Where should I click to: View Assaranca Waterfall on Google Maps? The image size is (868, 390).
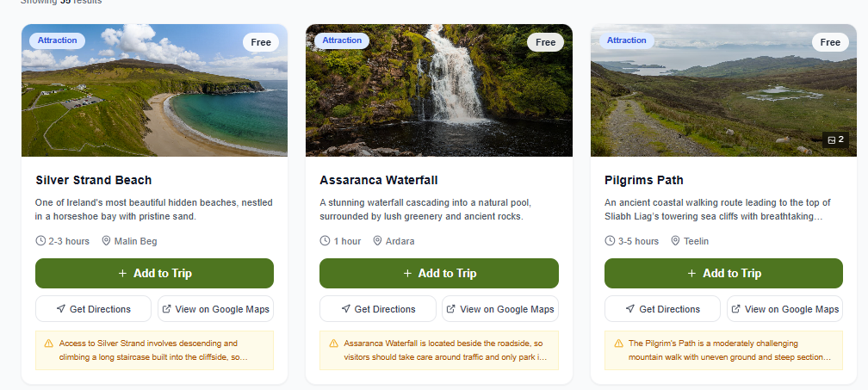tap(499, 309)
